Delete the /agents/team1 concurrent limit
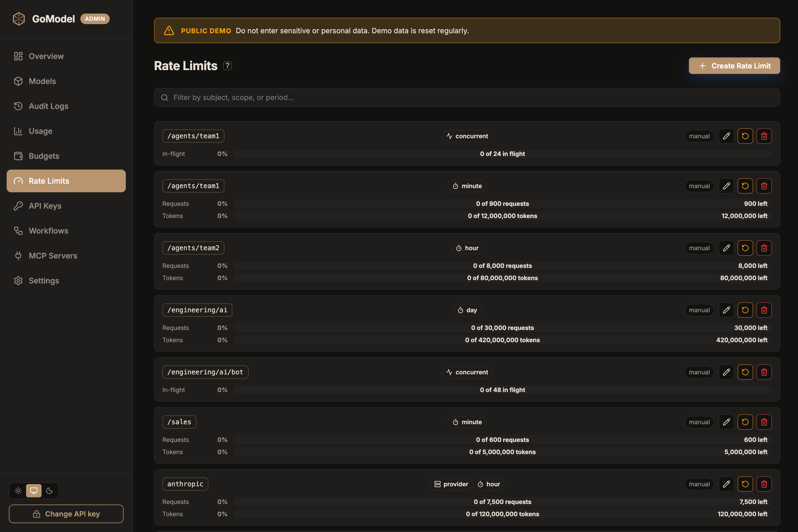This screenshot has width=798, height=532. (764, 136)
